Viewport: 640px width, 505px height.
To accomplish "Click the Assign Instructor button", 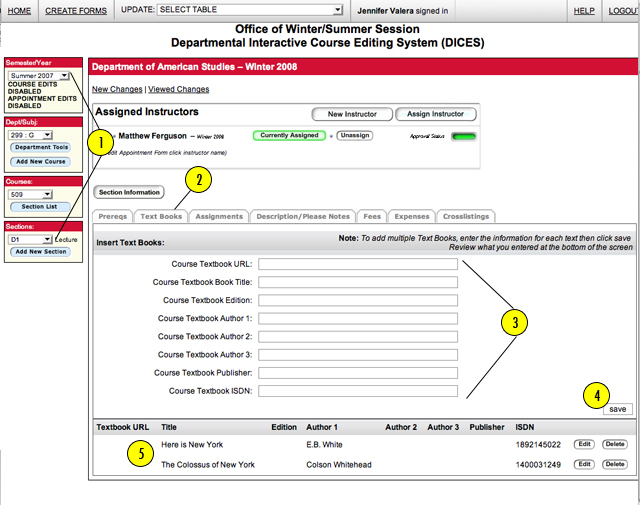I will (435, 114).
